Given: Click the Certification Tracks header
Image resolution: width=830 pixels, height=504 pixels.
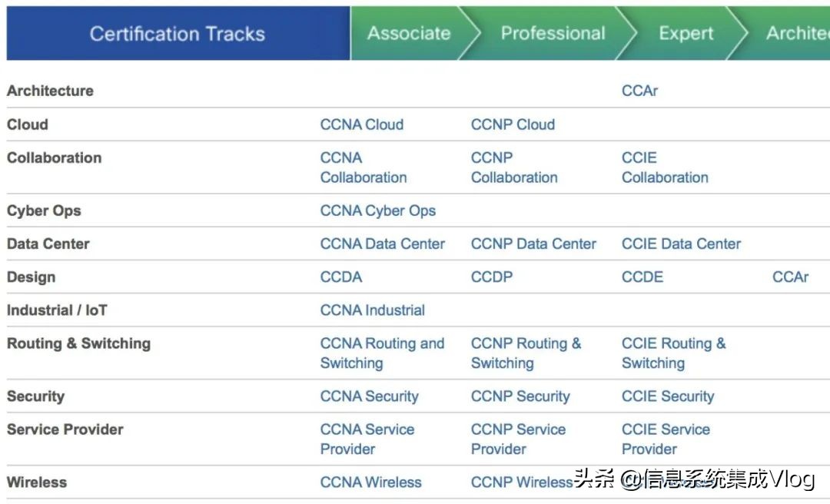Looking at the screenshot, I should tap(178, 34).
